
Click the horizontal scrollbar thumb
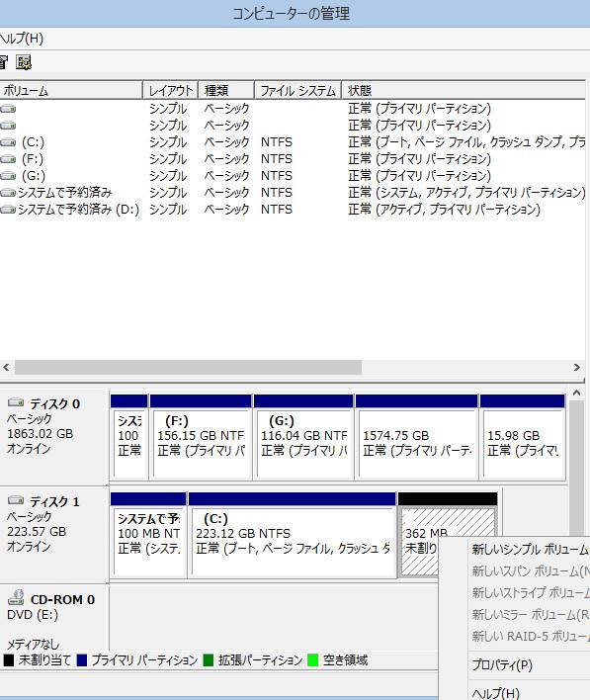coord(188,367)
